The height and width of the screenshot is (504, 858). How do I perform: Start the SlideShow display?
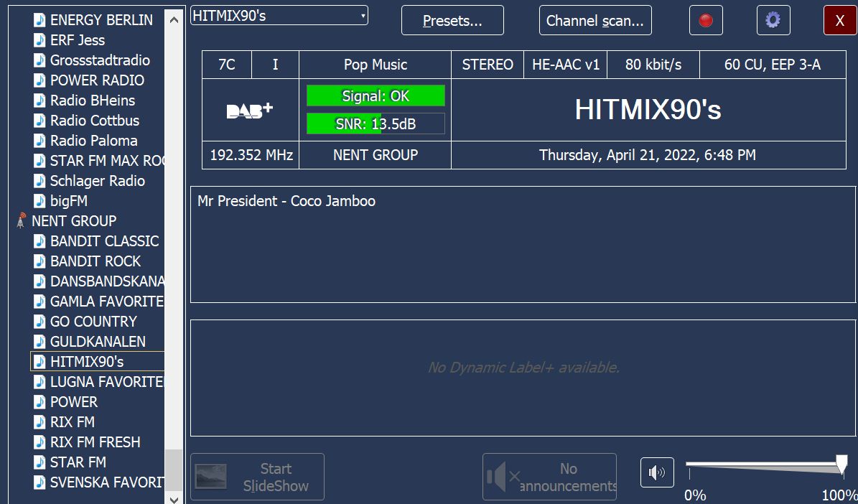tap(257, 477)
